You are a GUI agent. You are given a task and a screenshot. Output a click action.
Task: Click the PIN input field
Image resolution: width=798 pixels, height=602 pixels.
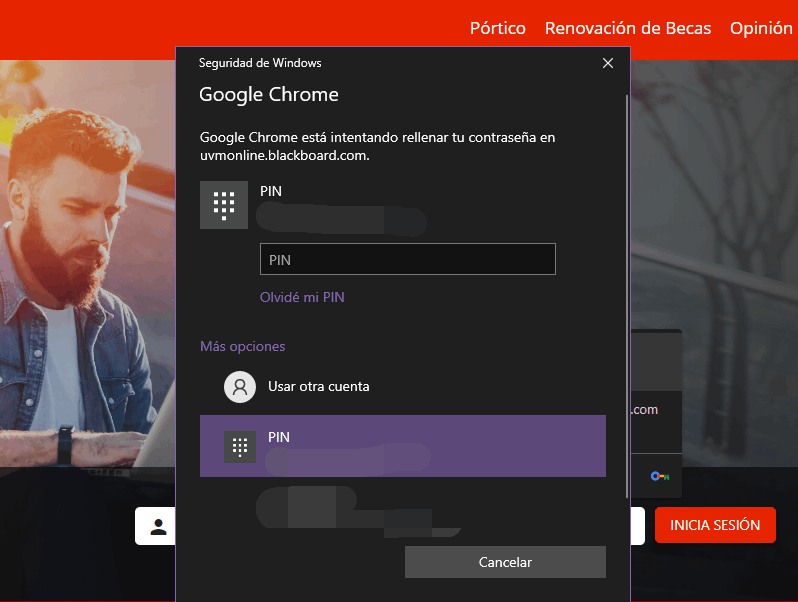[x=408, y=259]
